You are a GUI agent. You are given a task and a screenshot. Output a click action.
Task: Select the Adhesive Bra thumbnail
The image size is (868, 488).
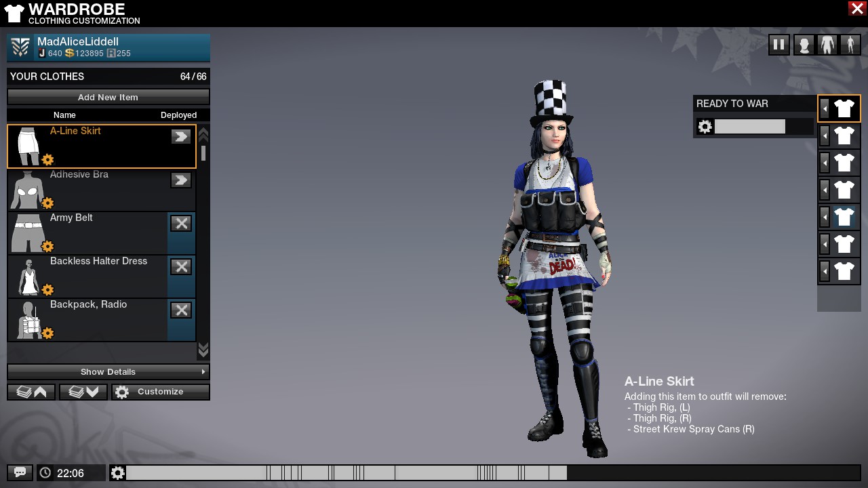[28, 189]
